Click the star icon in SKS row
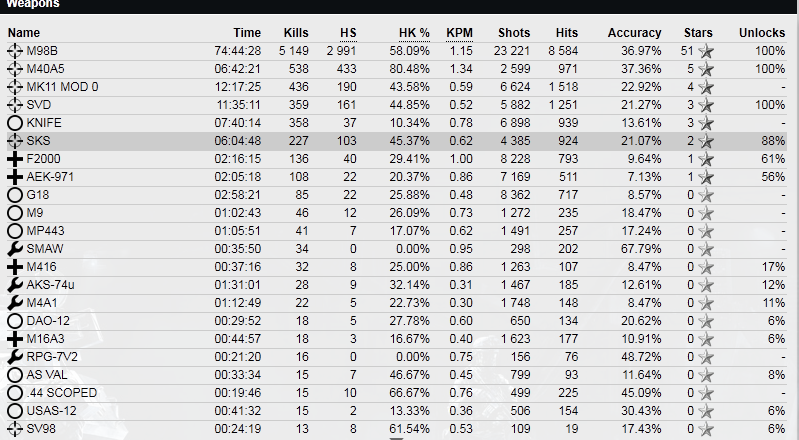 (x=706, y=141)
